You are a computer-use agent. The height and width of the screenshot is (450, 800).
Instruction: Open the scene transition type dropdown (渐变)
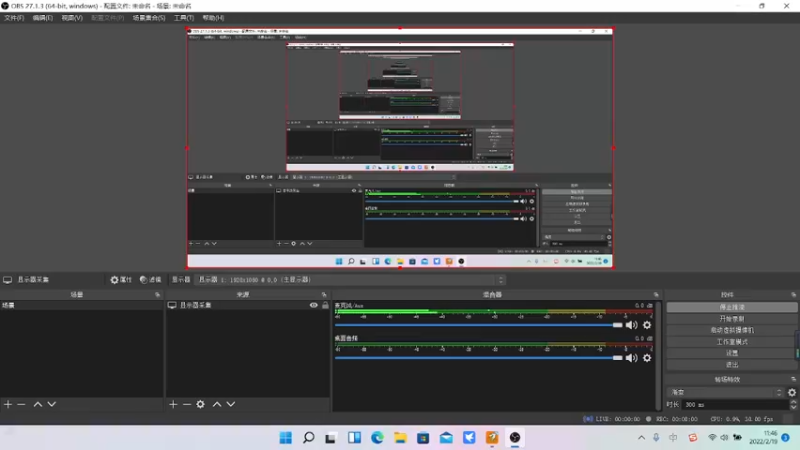point(725,392)
